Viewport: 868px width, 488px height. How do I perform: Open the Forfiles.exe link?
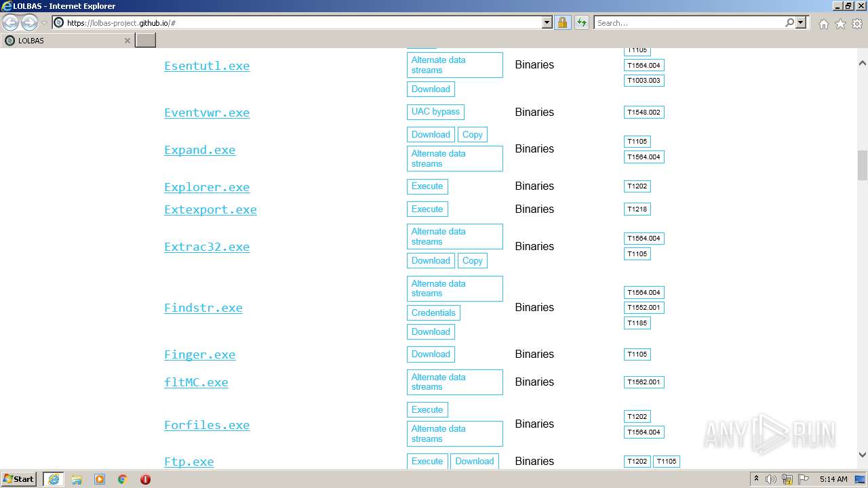(207, 425)
